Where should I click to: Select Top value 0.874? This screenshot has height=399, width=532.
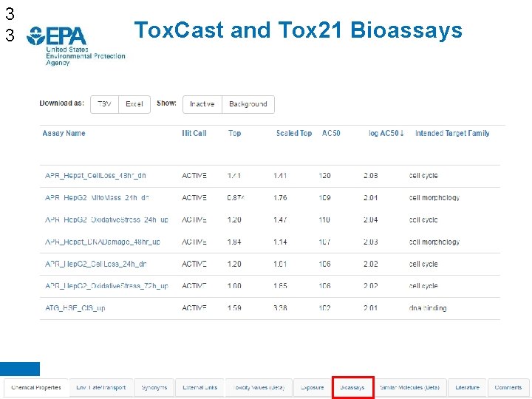click(236, 198)
